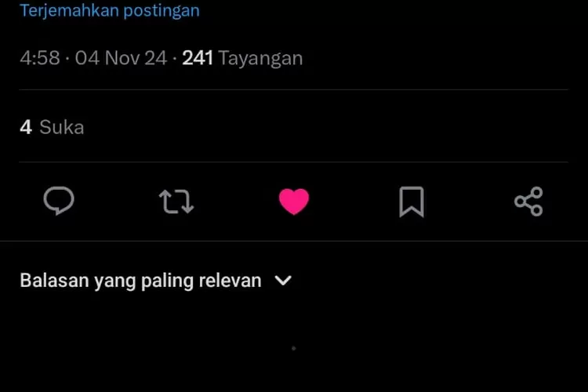Viewport: 588px width, 392px height.
Task: Tap the loading dot indicator below replies
Action: (294, 348)
